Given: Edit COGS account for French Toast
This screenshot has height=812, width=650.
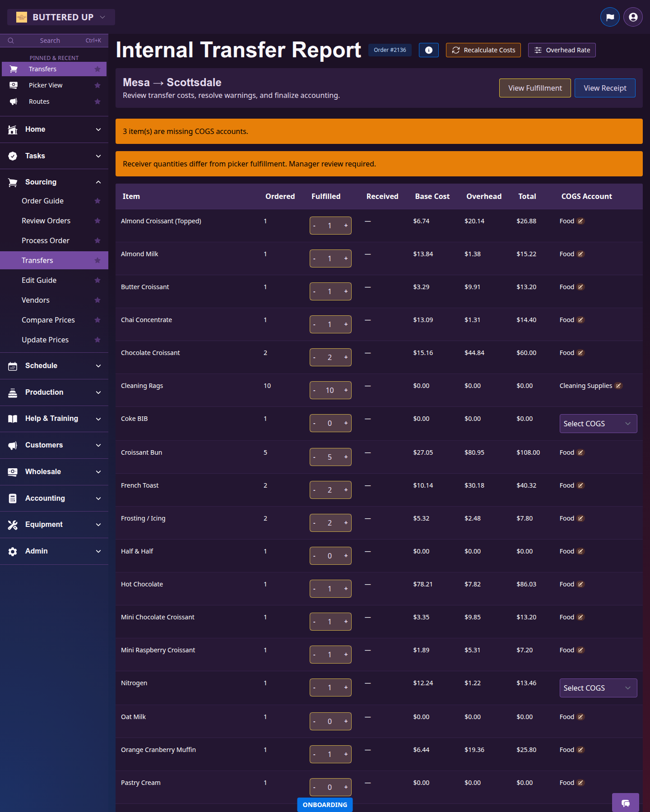Looking at the screenshot, I should [x=581, y=485].
